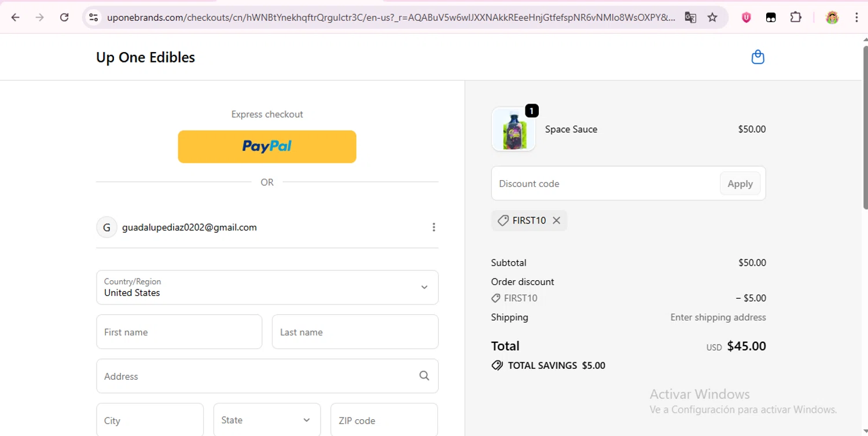Click the ZIP code field
Screen dimensions: 868x436
tap(384, 420)
